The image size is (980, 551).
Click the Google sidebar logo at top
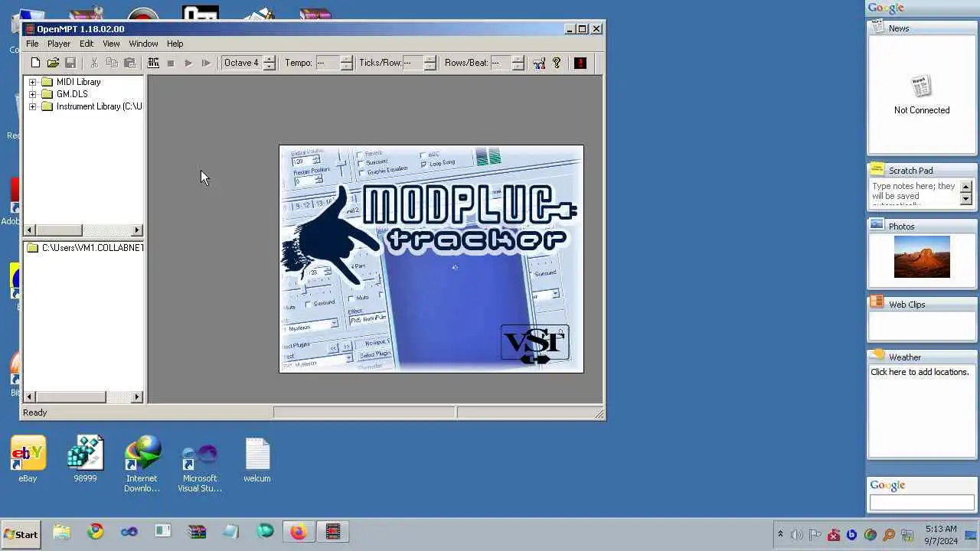point(886,8)
